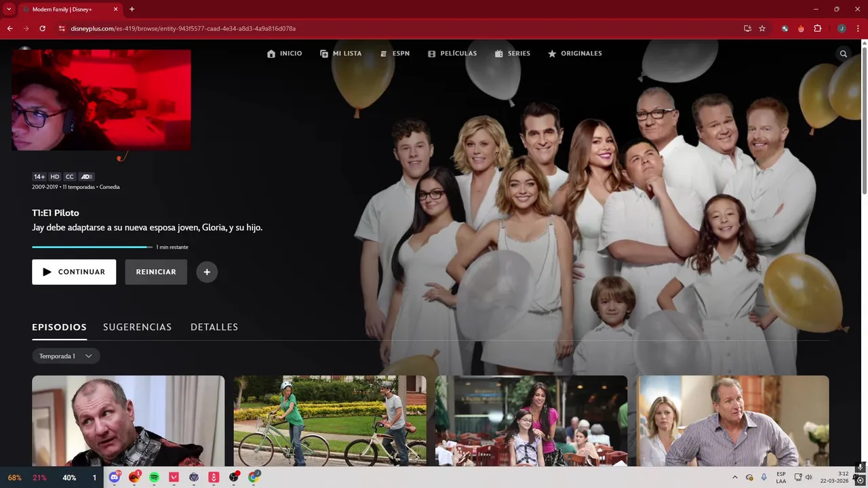The height and width of the screenshot is (488, 868).
Task: Open the SERIES section
Action: coord(513,54)
